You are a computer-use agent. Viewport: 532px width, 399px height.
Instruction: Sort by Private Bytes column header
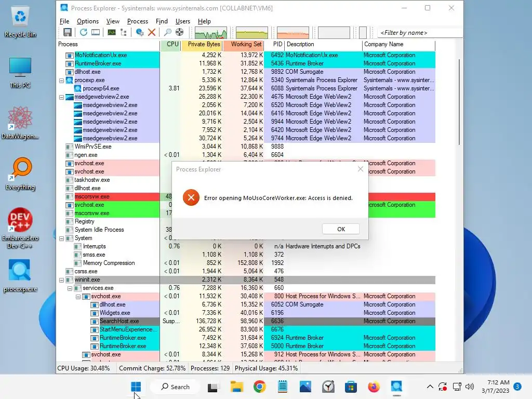pyautogui.click(x=202, y=45)
